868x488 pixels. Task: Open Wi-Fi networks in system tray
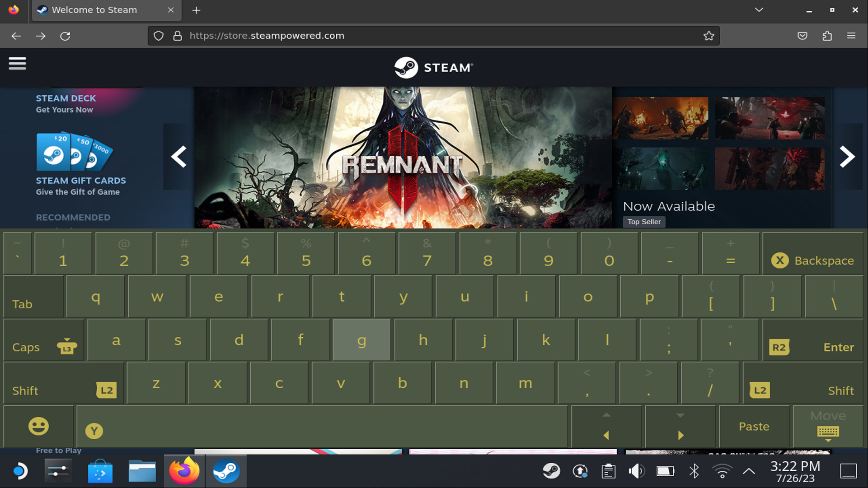pyautogui.click(x=722, y=471)
